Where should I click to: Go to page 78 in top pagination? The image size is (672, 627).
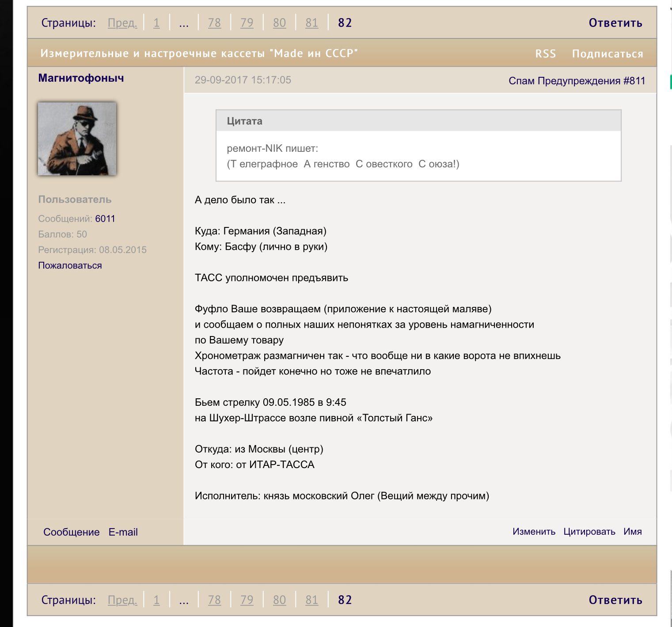tap(214, 23)
